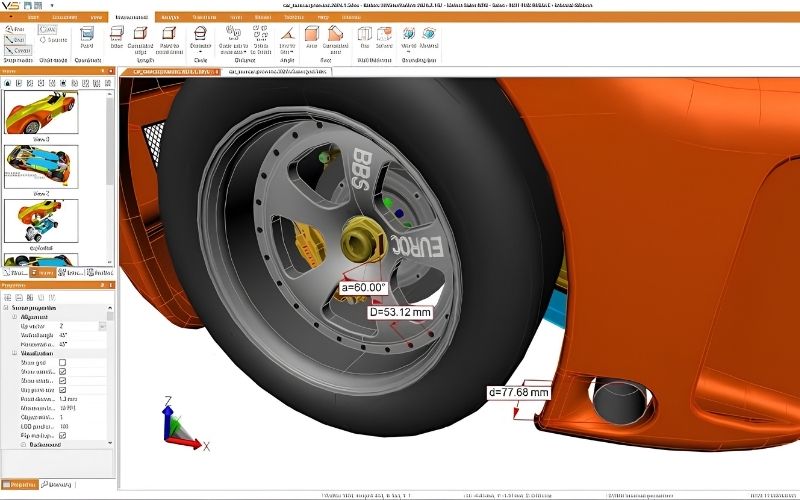
Task: Click the Point coordinate measurement tool
Action: click(x=87, y=38)
